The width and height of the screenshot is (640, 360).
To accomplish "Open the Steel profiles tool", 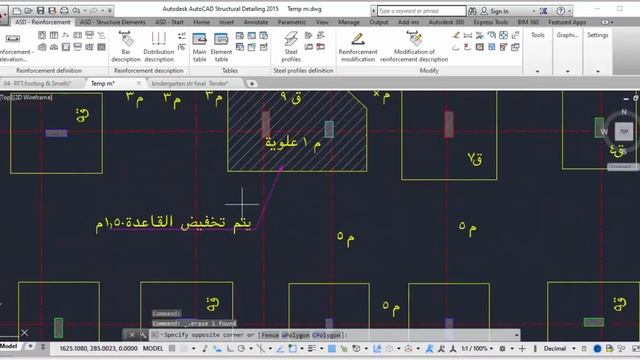I will 291,47.
